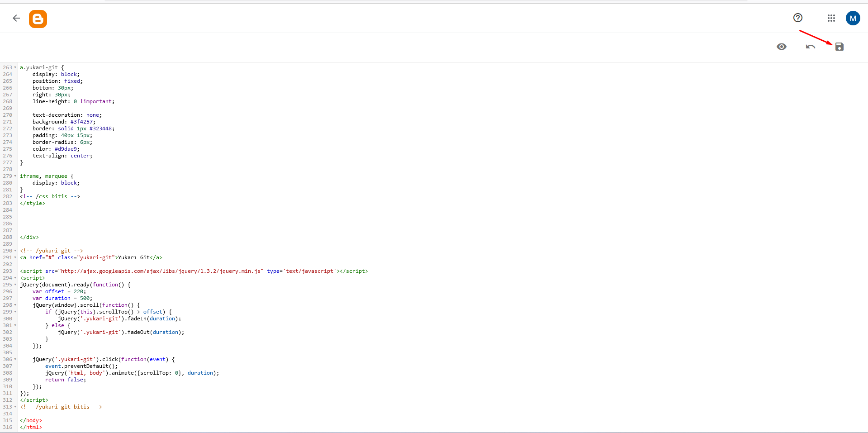Click the Yukarı Git anchor code line
Viewport: 868px width, 433px height.
(x=90, y=257)
